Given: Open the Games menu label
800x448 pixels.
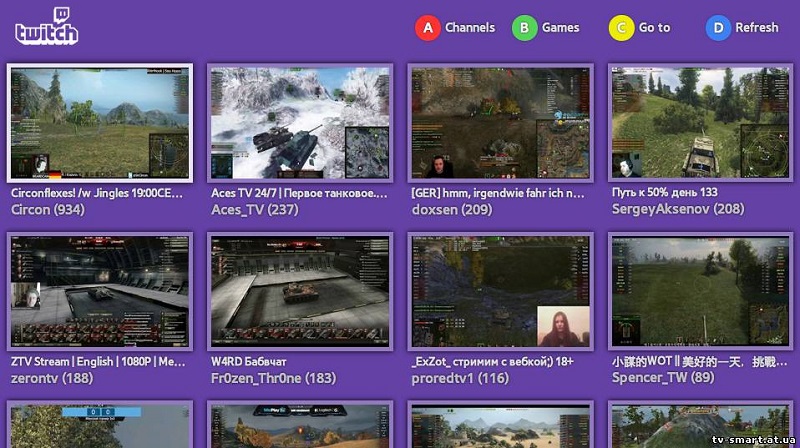Looking at the screenshot, I should coord(560,28).
